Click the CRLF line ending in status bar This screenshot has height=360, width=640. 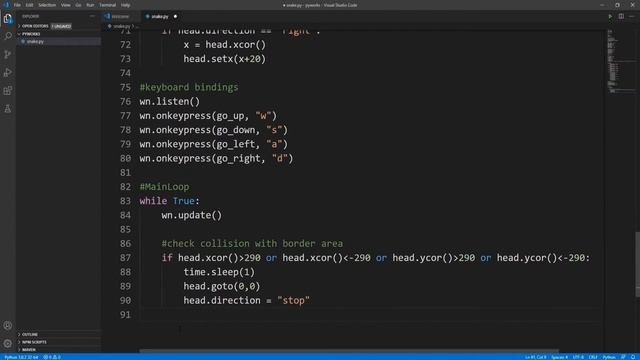593,357
